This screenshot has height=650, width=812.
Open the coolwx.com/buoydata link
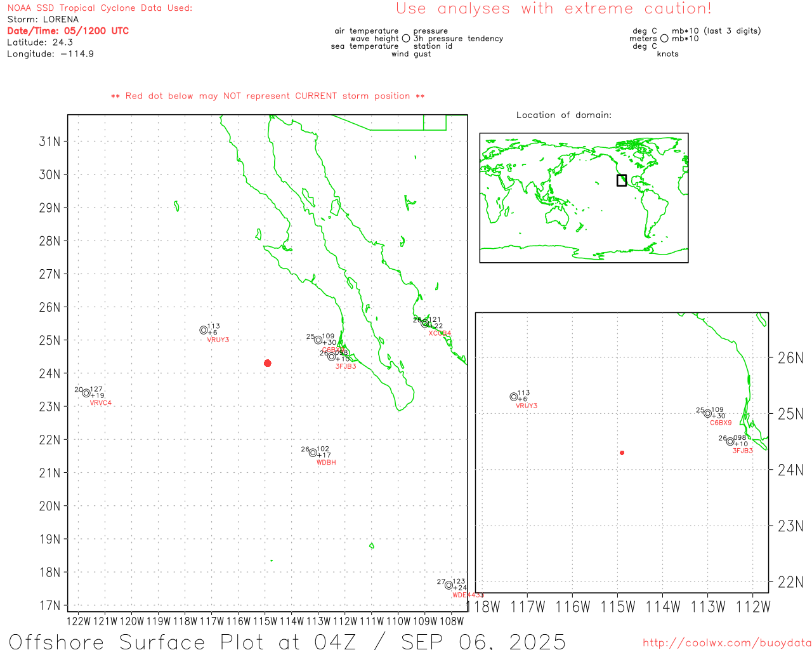click(727, 643)
